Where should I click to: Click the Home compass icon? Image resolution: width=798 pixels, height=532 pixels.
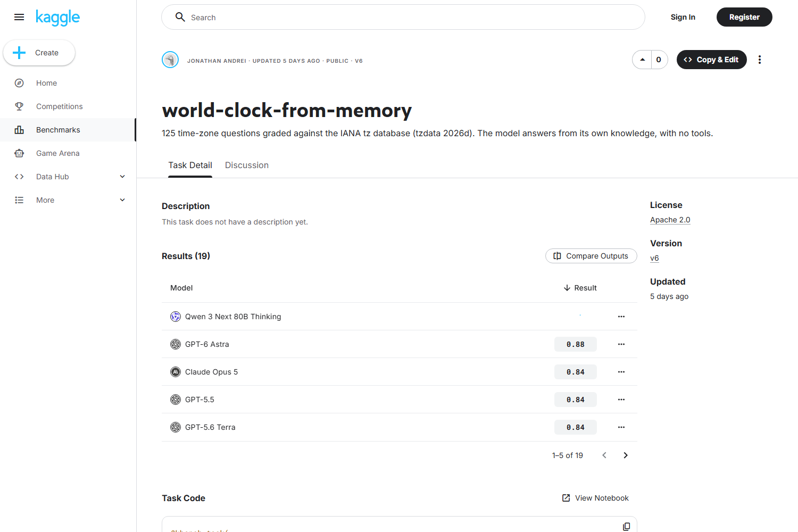pyautogui.click(x=19, y=83)
